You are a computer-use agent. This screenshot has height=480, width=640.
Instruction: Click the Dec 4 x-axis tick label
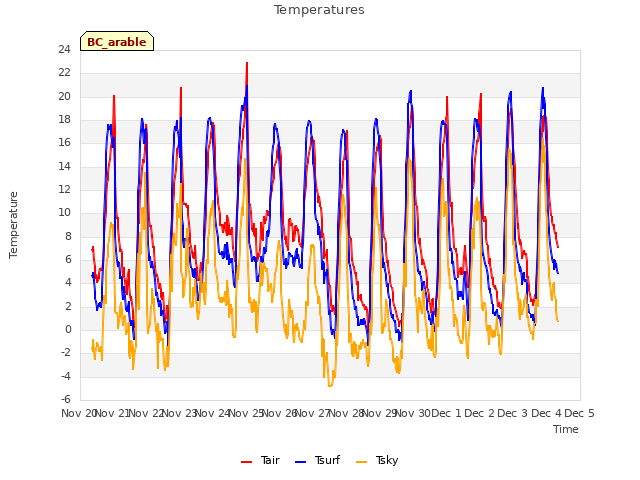pos(547,413)
